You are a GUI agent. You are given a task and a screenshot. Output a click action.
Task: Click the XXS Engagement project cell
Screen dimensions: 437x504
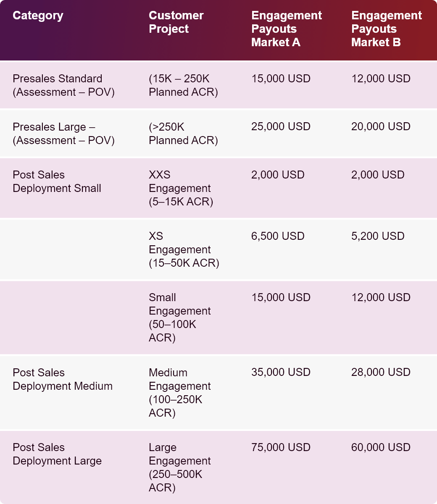pos(181,188)
